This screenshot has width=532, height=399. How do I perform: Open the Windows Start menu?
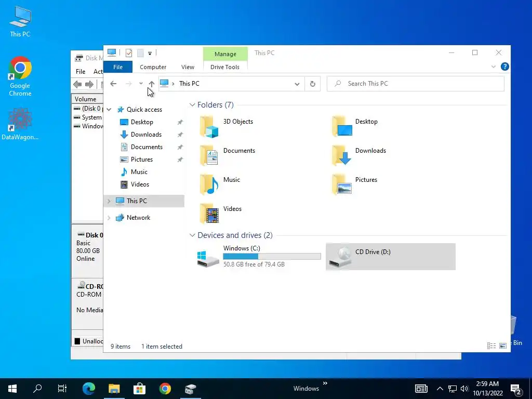coord(12,389)
